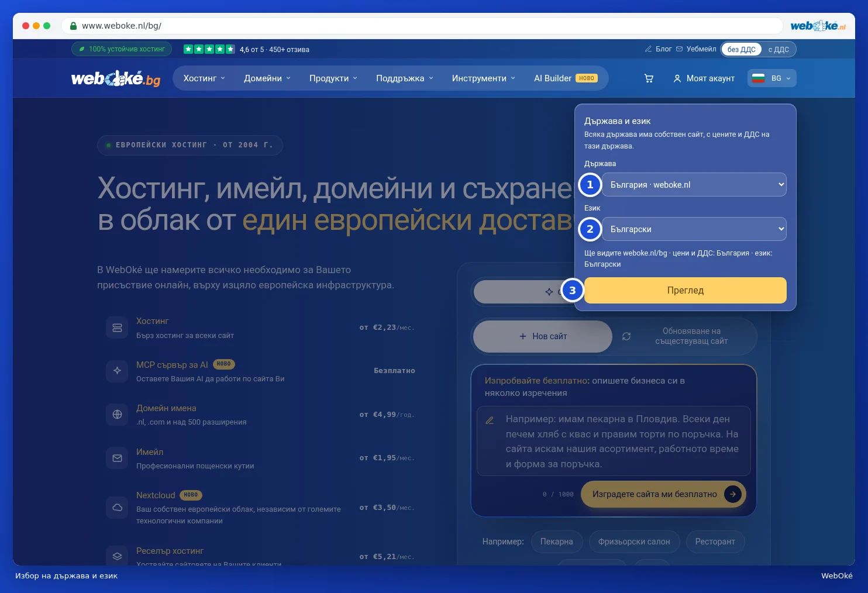The height and width of the screenshot is (593, 868).
Task: Click the browser address bar
Action: 421,26
